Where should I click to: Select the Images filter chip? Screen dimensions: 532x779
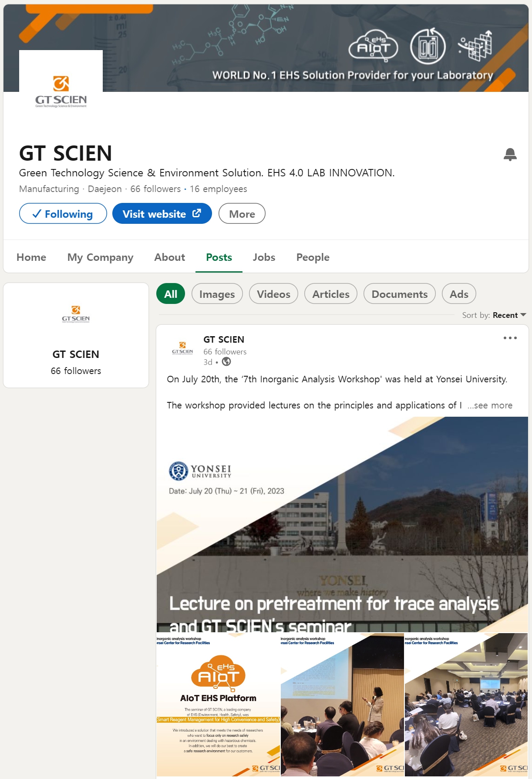[x=217, y=294]
